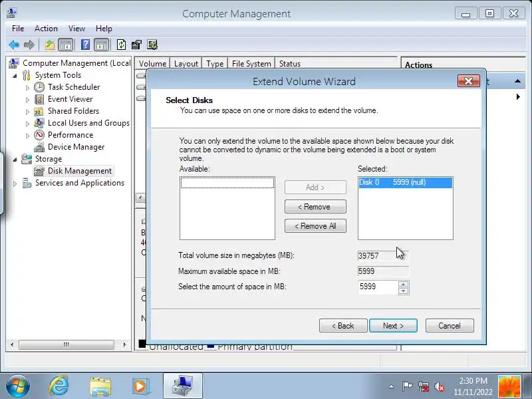The height and width of the screenshot is (399, 532).
Task: Toggle the Show/Hide Console Tree toolbar icon
Action: point(65,45)
